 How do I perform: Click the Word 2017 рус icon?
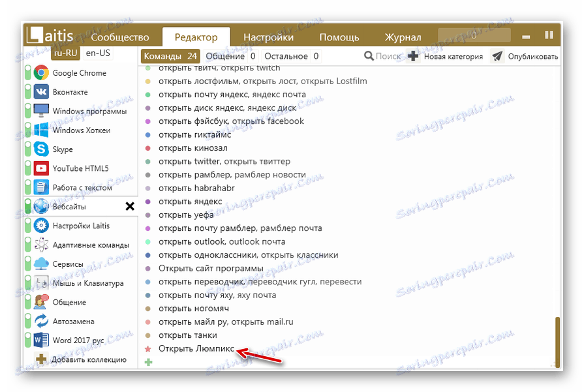41,340
